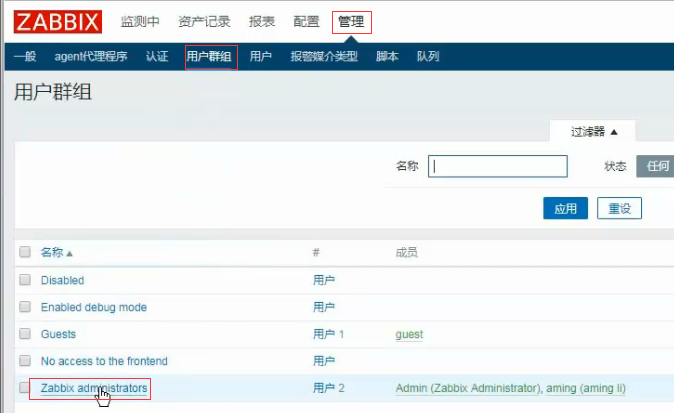Open No access to the frontend group
The width and height of the screenshot is (674, 413).
pyautogui.click(x=104, y=361)
